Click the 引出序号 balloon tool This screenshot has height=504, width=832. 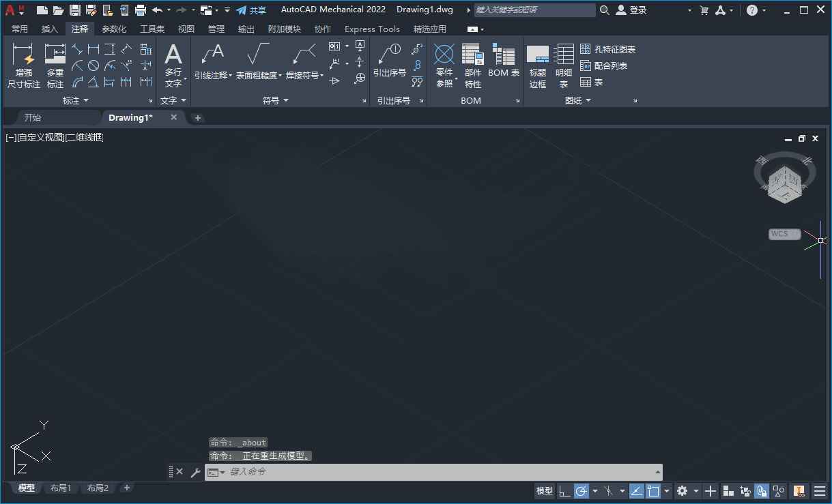point(390,61)
